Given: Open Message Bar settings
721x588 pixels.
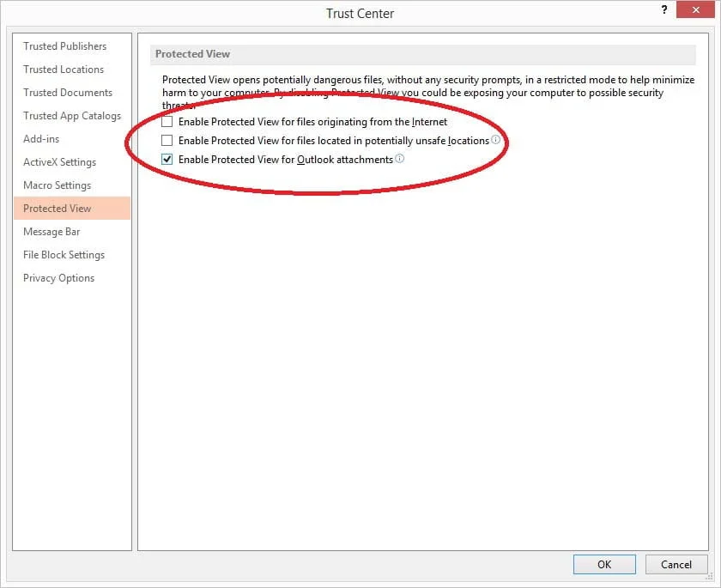Looking at the screenshot, I should click(x=51, y=231).
